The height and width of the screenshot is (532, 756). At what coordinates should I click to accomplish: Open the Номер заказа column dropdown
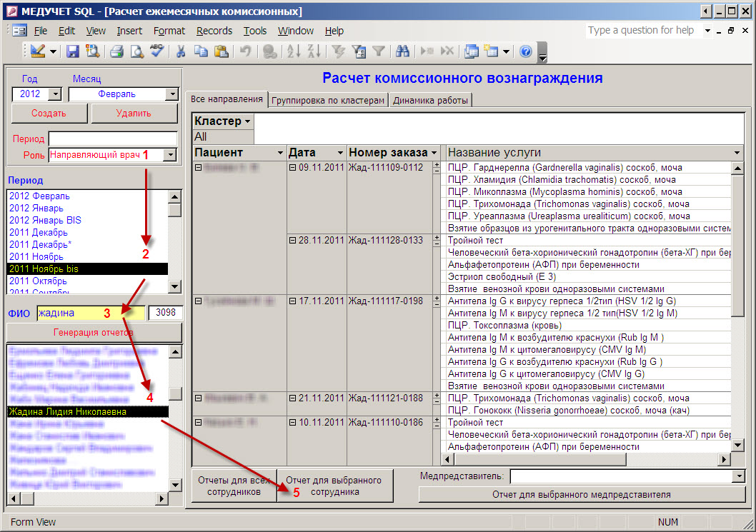point(434,153)
